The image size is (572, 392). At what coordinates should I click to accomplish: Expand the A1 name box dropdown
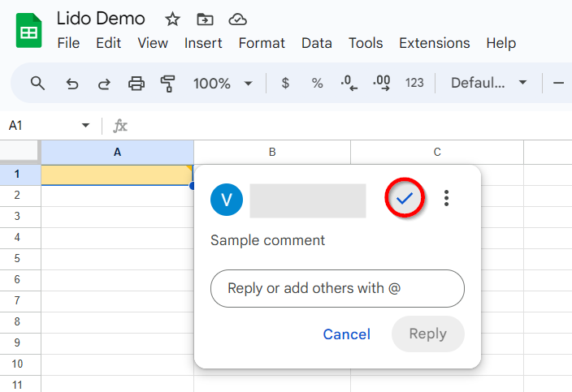tap(85, 125)
